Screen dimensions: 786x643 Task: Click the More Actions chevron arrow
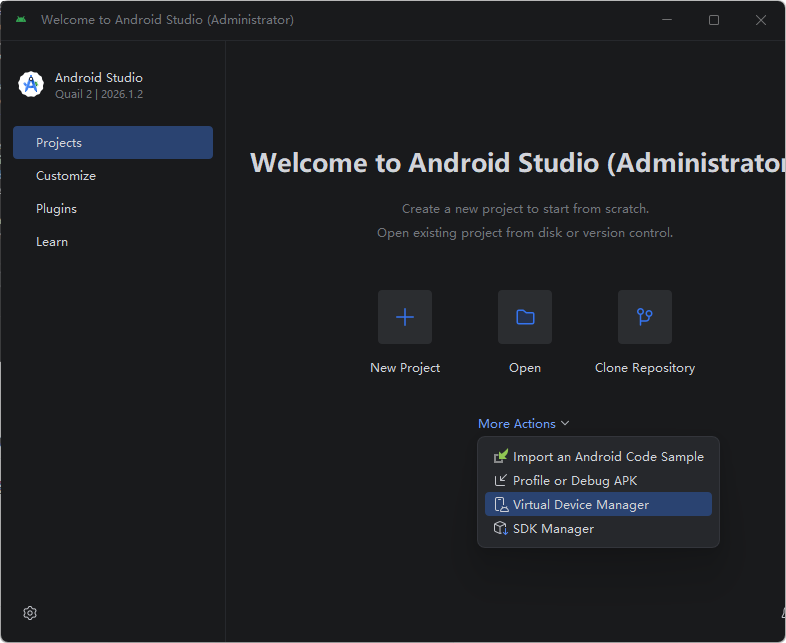pos(565,423)
